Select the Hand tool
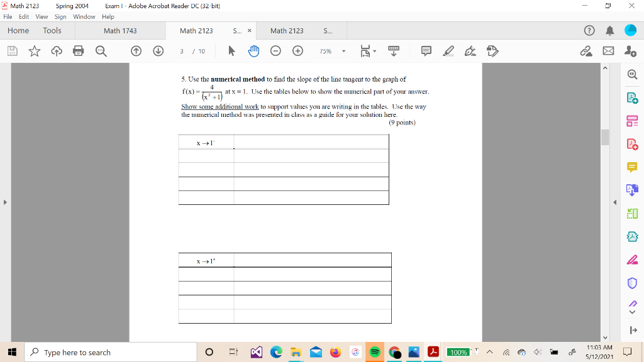The width and height of the screenshot is (644, 362). click(x=254, y=51)
